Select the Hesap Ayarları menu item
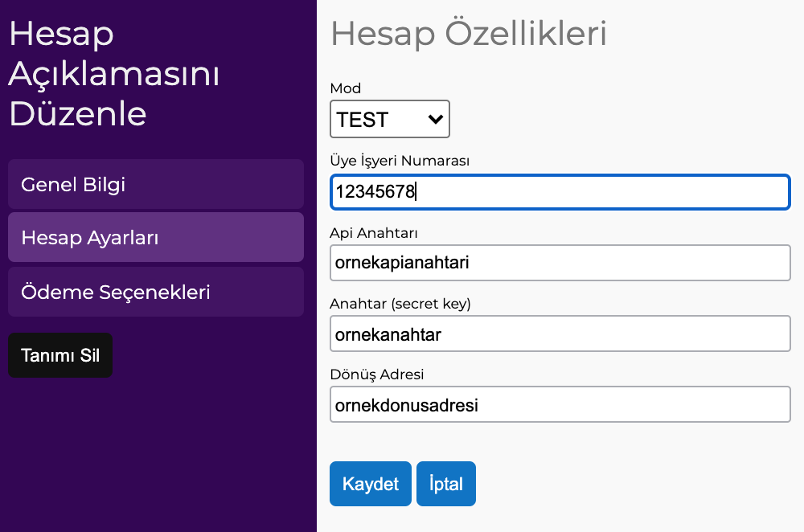The height and width of the screenshot is (532, 804). pos(156,237)
